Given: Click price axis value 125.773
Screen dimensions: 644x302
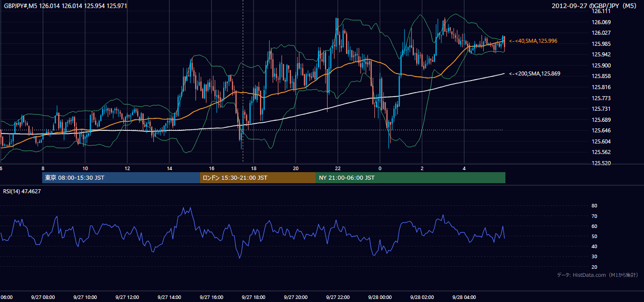Looking at the screenshot, I should click(601, 98).
